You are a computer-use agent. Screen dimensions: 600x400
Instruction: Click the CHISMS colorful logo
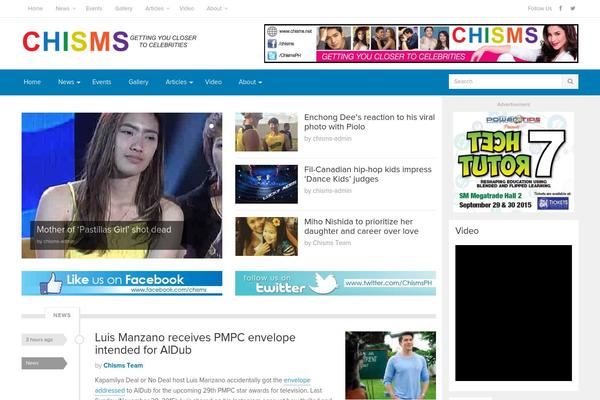(x=75, y=41)
